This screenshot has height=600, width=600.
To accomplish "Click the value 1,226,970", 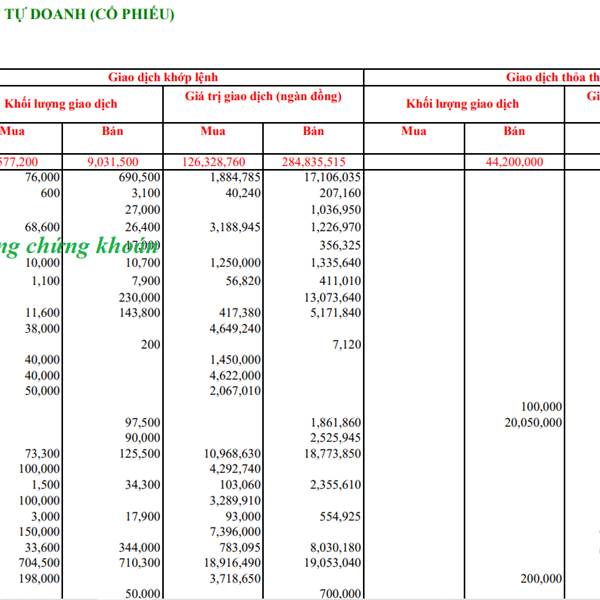I will [x=336, y=227].
